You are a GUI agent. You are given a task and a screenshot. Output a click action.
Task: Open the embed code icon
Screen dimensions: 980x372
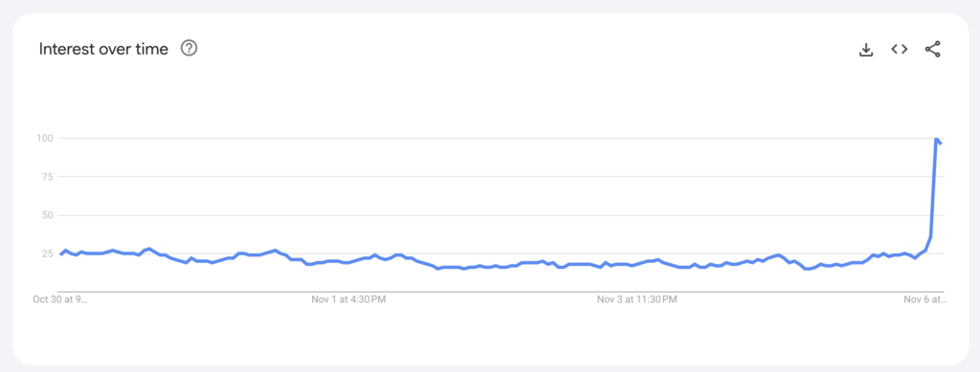899,50
